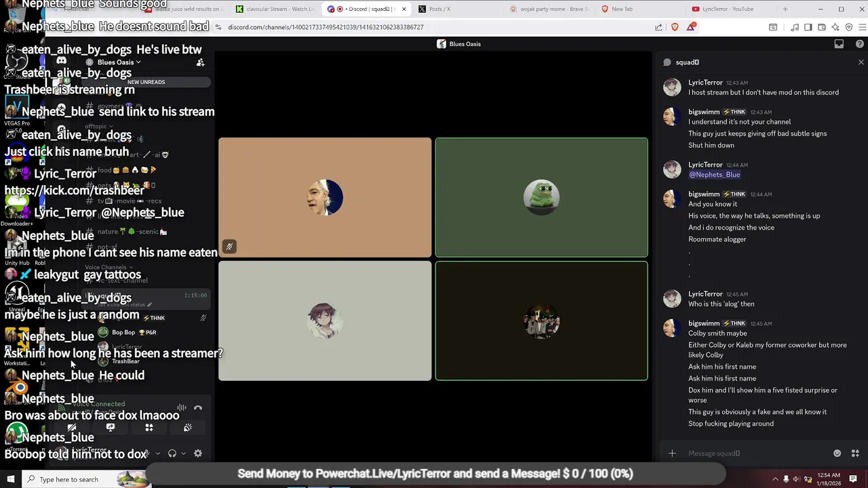Viewport: 868px width, 488px height.
Task: Open the emoji picker in message box
Action: click(837, 453)
